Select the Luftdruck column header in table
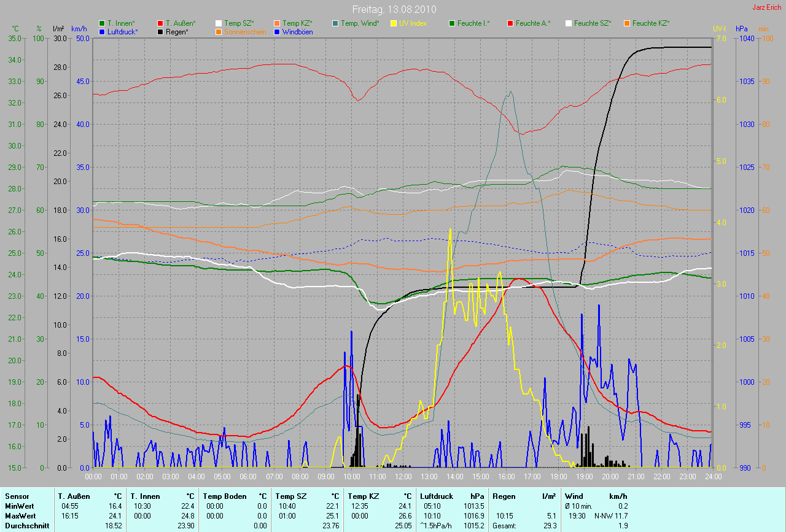 point(437,496)
